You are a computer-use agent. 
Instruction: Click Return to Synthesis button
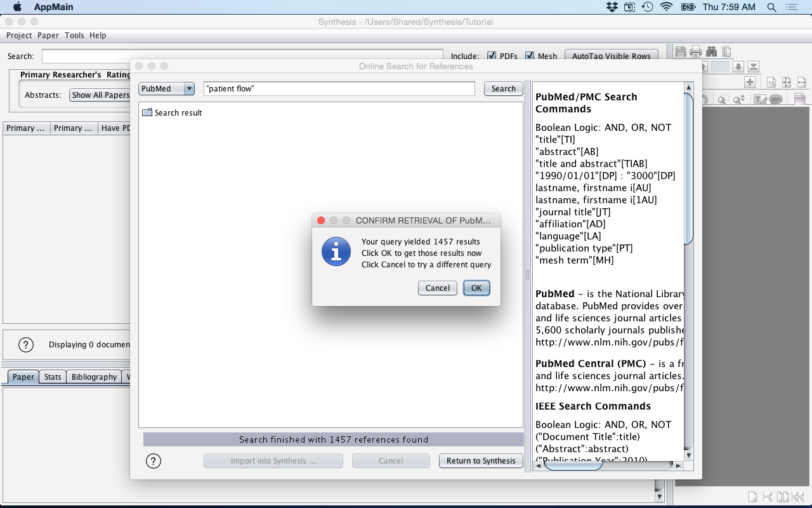pos(481,461)
